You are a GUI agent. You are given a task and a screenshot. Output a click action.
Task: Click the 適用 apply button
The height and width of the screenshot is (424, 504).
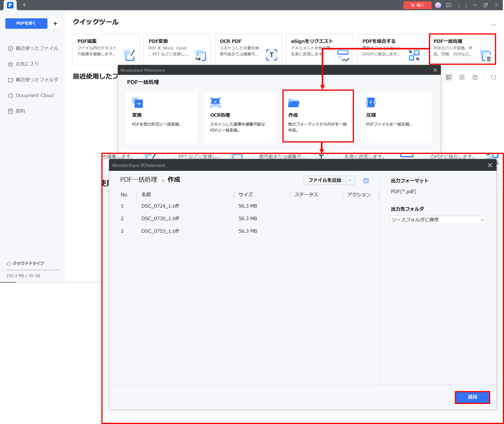(x=473, y=397)
